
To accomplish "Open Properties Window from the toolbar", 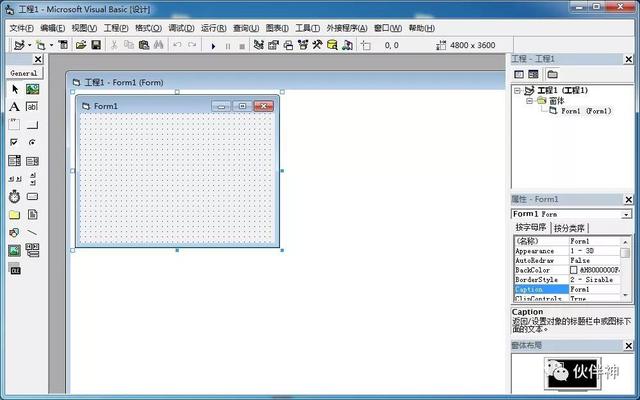I will (273, 45).
